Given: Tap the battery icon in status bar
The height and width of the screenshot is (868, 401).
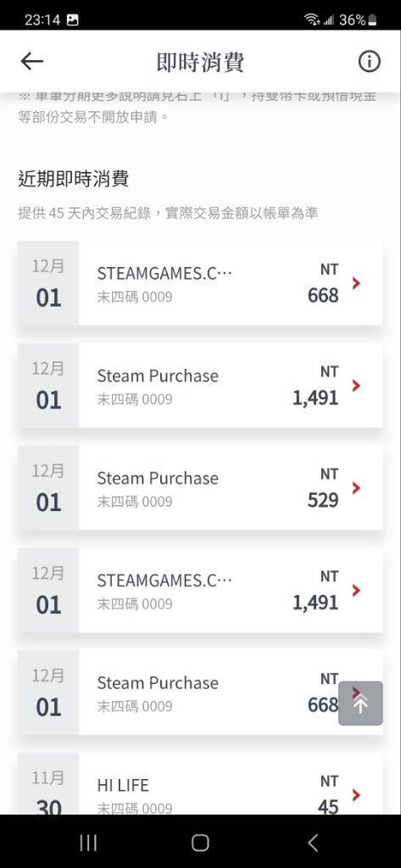Looking at the screenshot, I should pos(373,20).
